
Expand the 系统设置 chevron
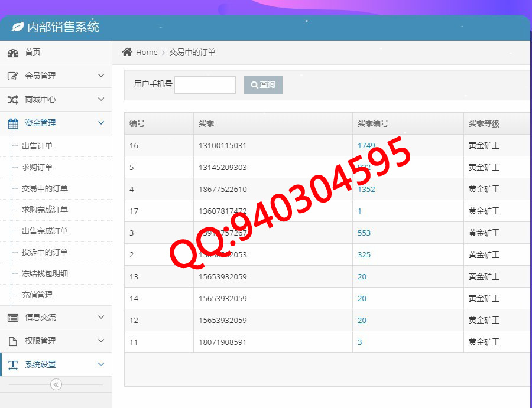101,365
